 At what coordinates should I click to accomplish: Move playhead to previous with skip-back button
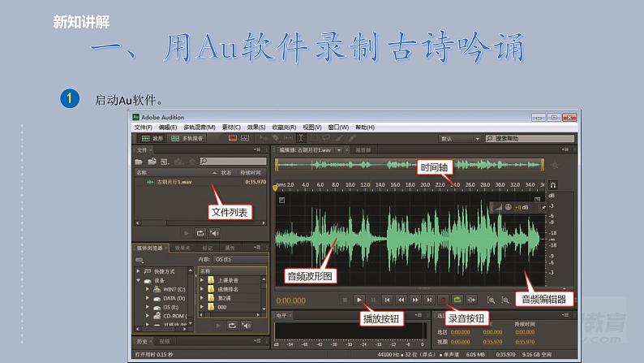(387, 300)
